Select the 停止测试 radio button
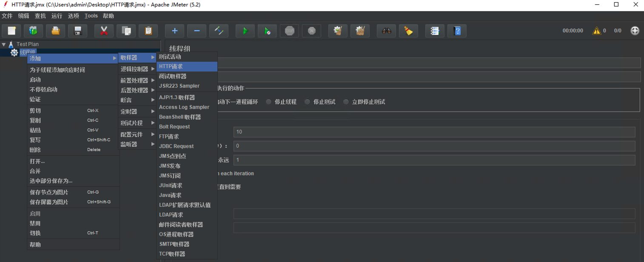644x262 pixels. pos(307,102)
